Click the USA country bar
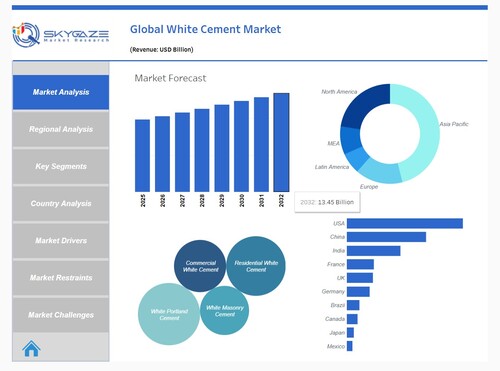This screenshot has height=371, width=500. click(x=405, y=223)
